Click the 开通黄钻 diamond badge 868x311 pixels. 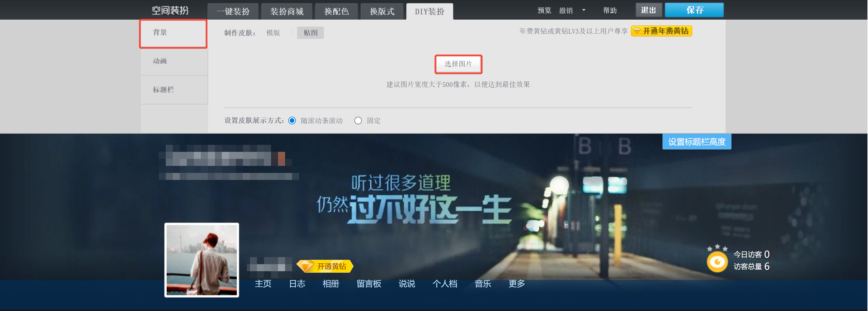[x=325, y=266]
